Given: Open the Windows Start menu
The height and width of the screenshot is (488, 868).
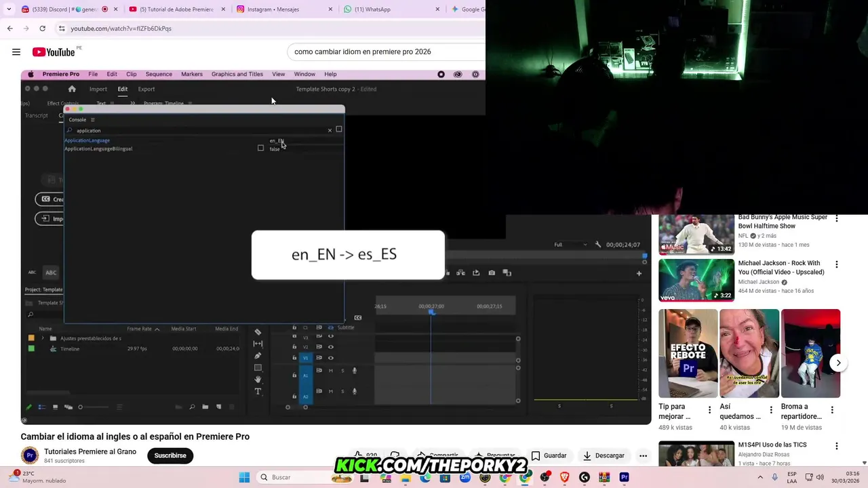Looking at the screenshot, I should point(244,477).
